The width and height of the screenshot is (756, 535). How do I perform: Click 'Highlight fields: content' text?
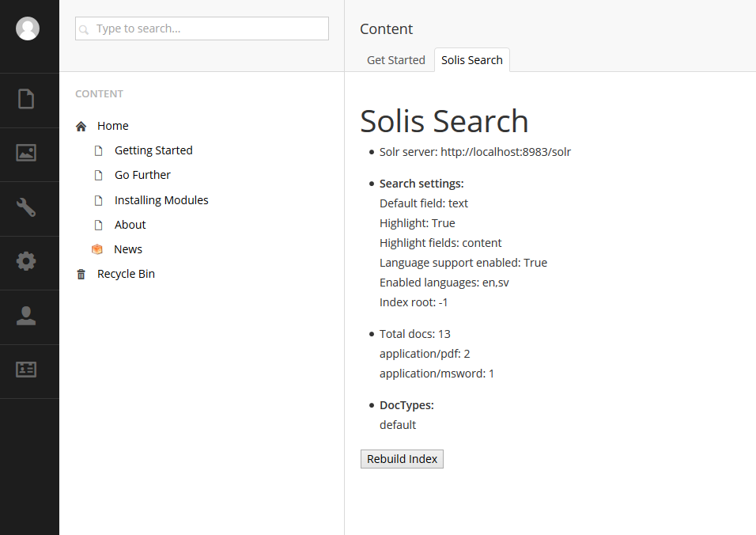click(x=440, y=243)
